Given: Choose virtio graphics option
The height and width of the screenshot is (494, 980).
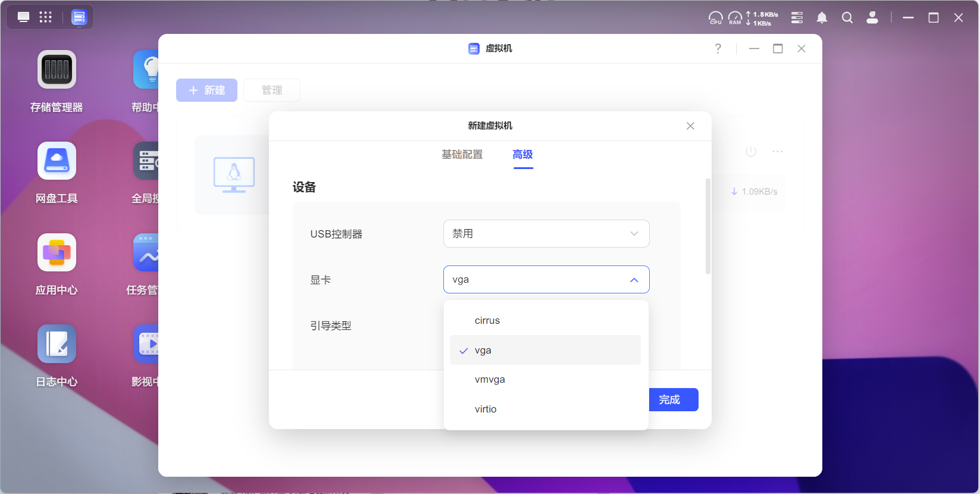Looking at the screenshot, I should [545, 409].
